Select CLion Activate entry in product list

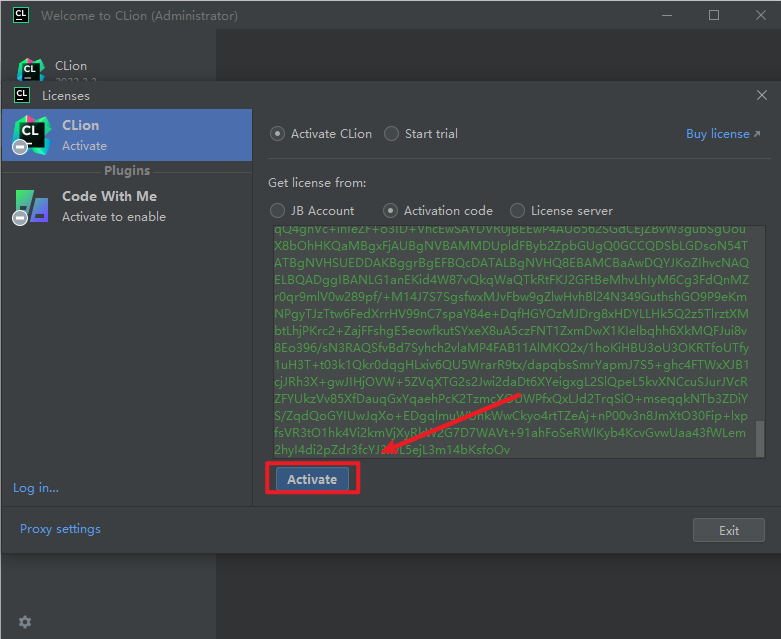126,135
